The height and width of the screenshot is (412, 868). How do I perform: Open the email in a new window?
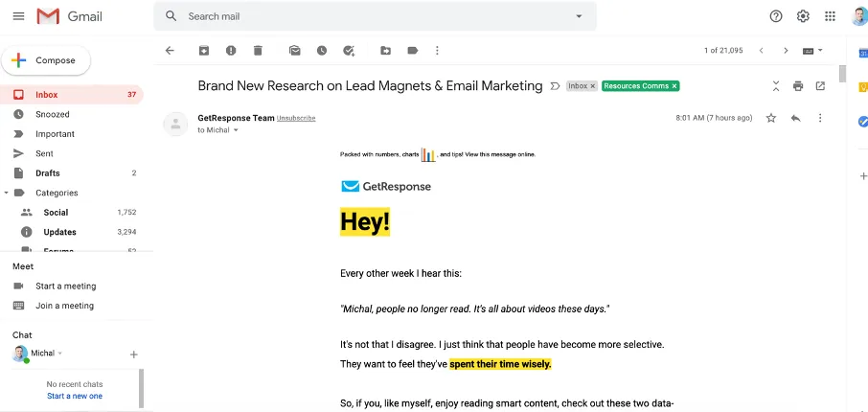tap(820, 86)
